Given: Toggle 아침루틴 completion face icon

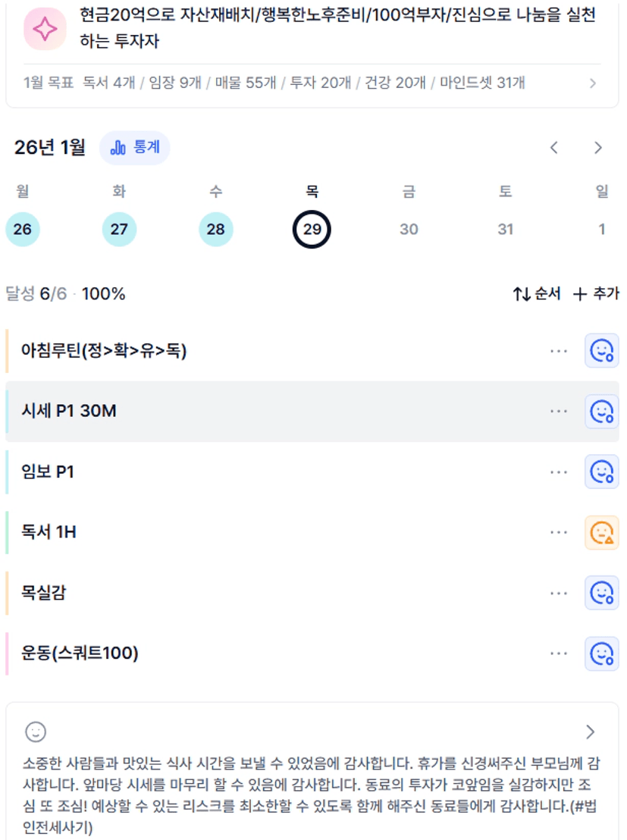Looking at the screenshot, I should [x=601, y=351].
